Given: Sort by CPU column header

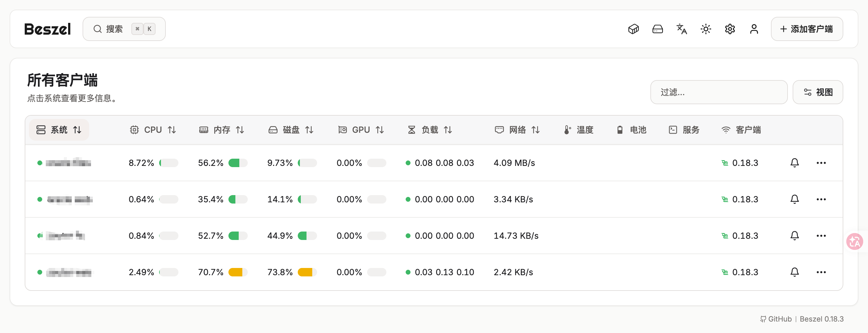Looking at the screenshot, I should tap(153, 130).
